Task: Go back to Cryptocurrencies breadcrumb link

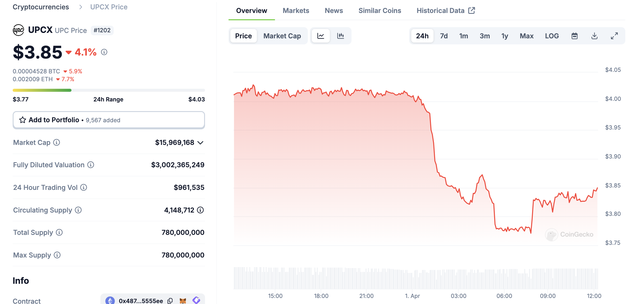Action: coord(41,7)
